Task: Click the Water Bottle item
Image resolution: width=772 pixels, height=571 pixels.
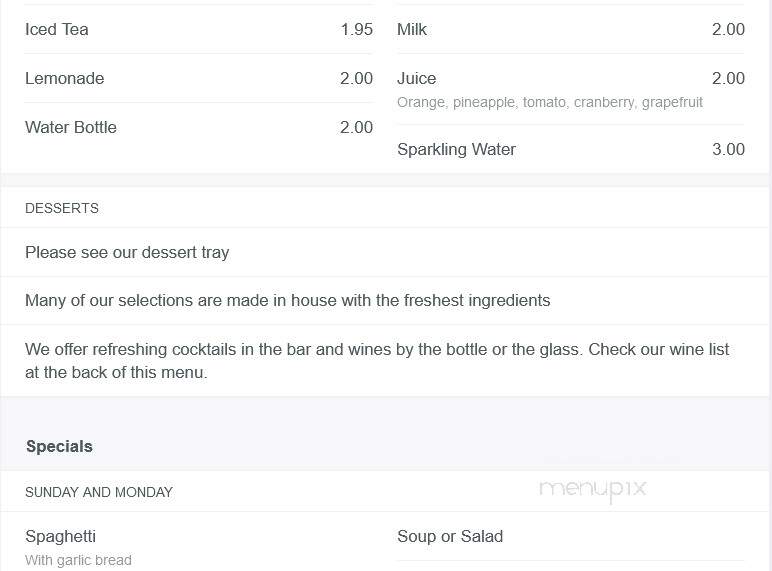Action: [71, 127]
